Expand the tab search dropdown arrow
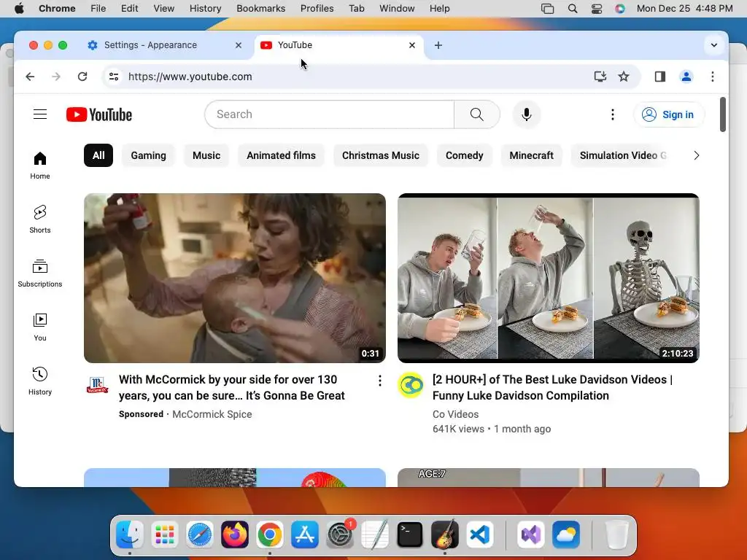Screen dimensions: 747x560 713,45
